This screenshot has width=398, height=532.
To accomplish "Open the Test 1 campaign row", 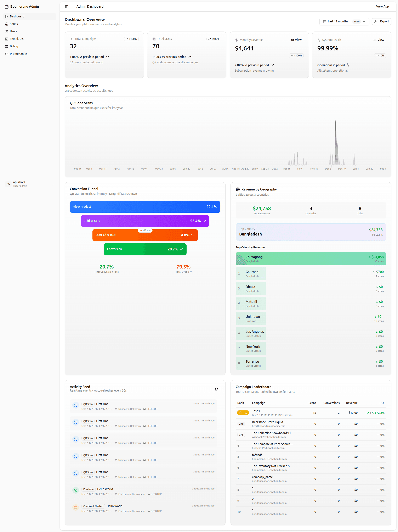I will [x=311, y=413].
